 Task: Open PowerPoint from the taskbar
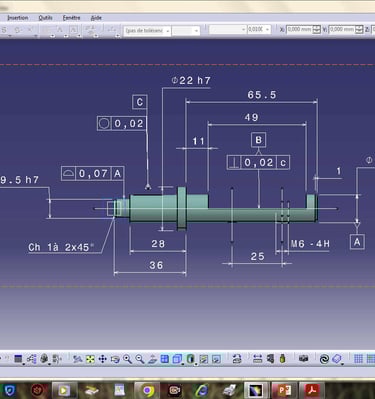(283, 390)
